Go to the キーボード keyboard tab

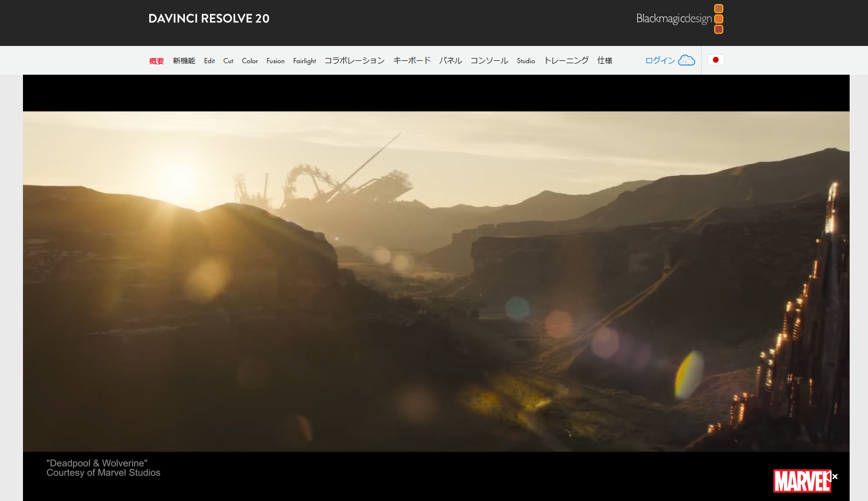(x=412, y=61)
